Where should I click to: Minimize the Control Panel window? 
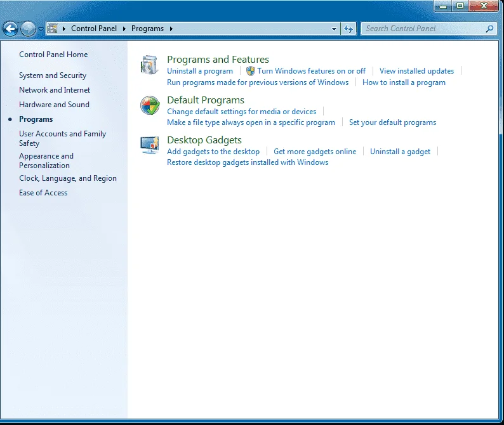(443, 6)
